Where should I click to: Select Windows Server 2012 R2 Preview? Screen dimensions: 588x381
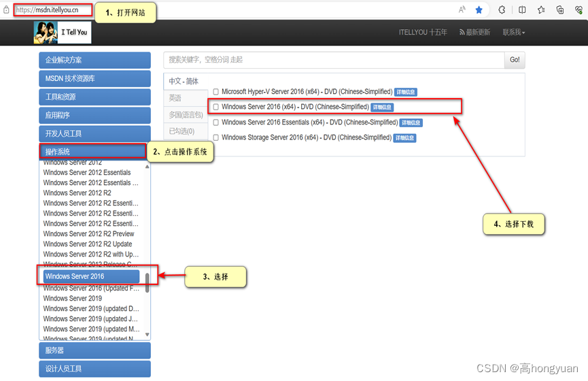pyautogui.click(x=88, y=233)
